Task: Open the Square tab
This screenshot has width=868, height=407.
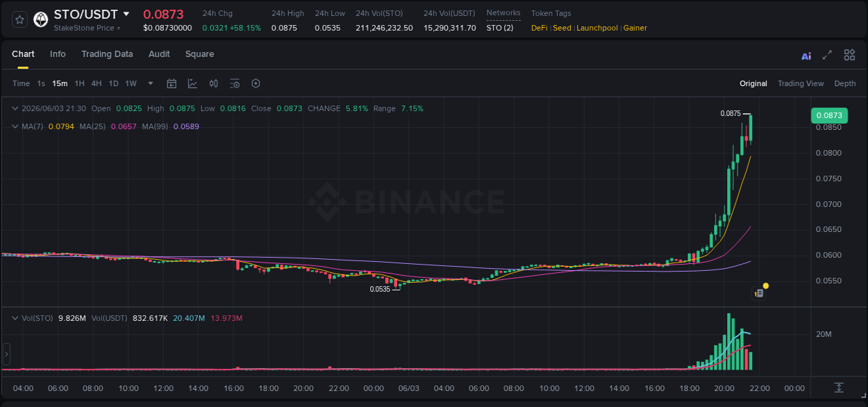Action: [x=199, y=54]
